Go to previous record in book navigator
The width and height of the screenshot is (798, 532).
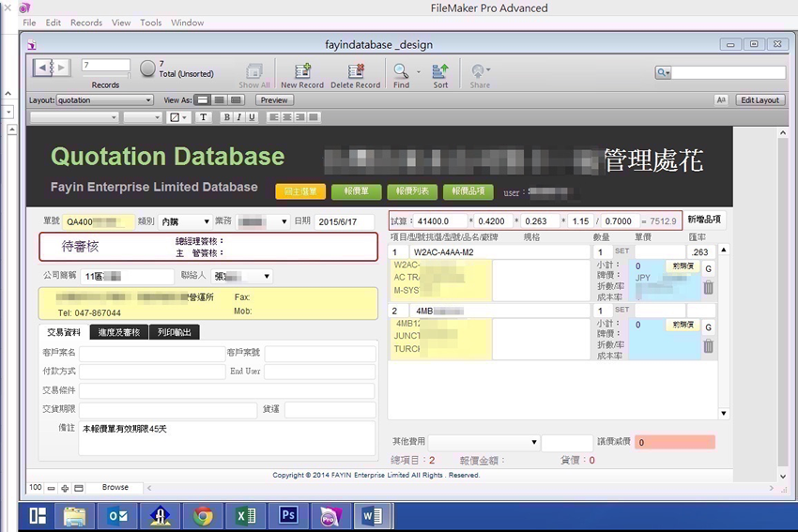point(42,68)
